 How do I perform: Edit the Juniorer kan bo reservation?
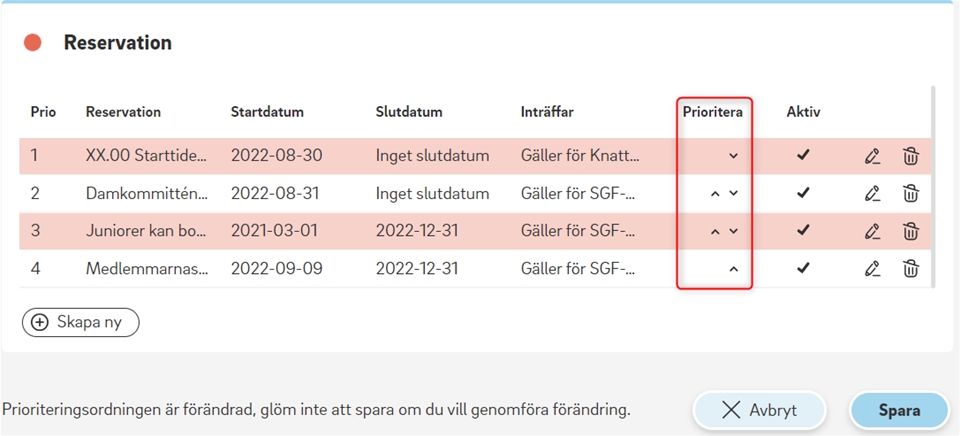872,231
